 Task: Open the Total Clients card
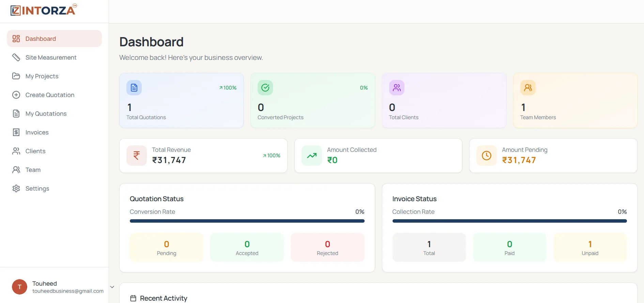444,100
